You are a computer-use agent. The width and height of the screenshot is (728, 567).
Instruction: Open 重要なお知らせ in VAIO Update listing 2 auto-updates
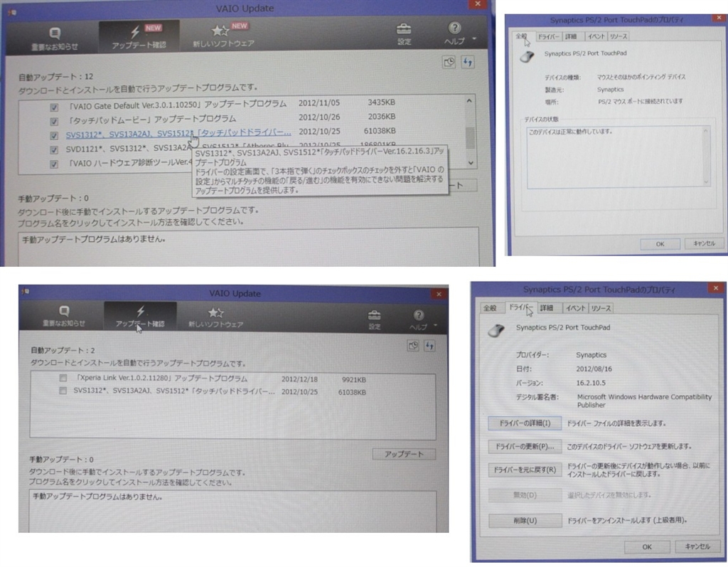[64, 317]
